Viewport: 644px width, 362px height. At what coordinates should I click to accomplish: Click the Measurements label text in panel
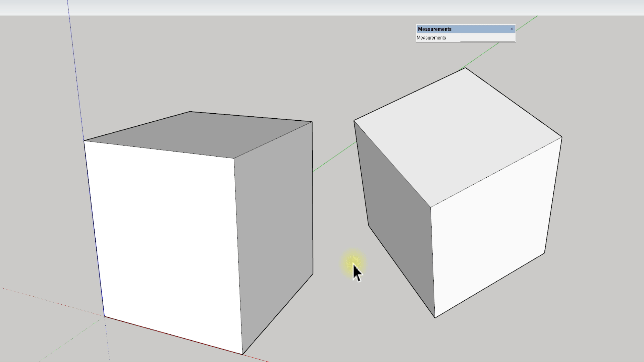click(x=431, y=38)
